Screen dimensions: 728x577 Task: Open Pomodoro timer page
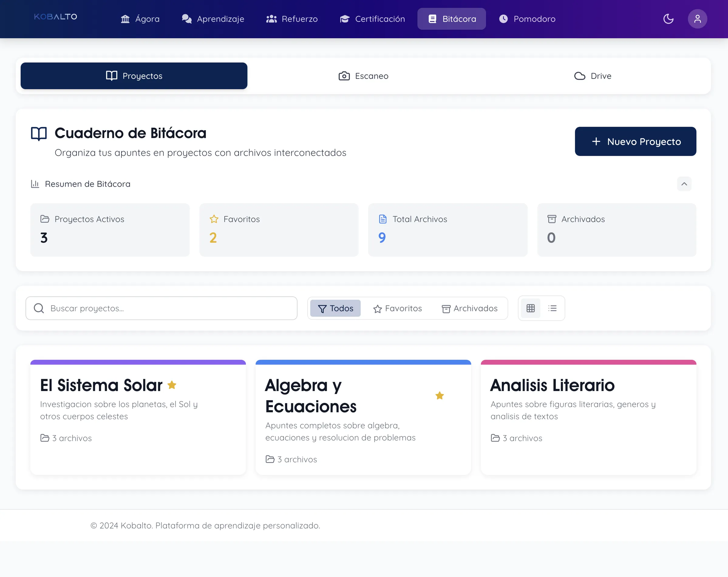coord(527,19)
